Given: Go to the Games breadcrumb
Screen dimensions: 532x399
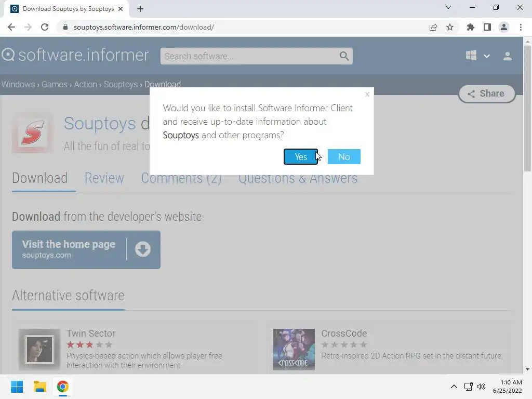Looking at the screenshot, I should tap(54, 84).
